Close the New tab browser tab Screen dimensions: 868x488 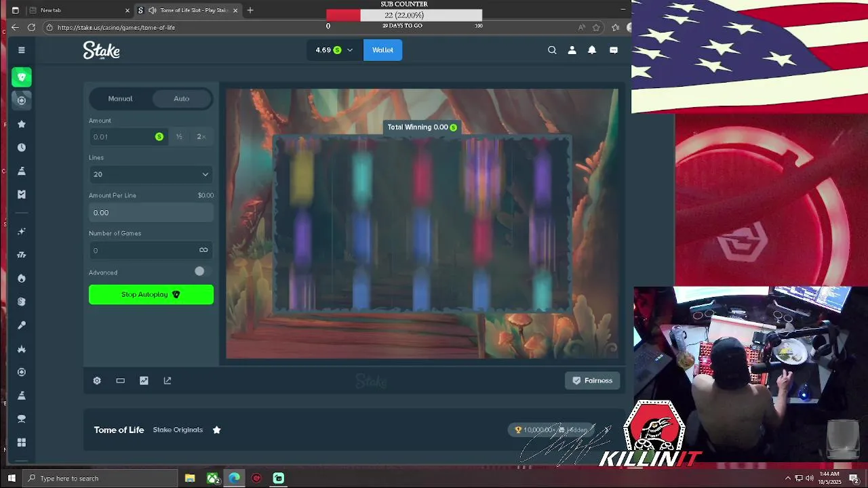(127, 10)
